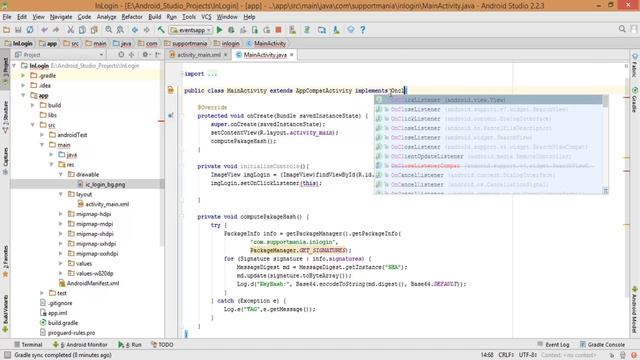
Task: Click the Save All toolbar icon
Action: [18, 30]
